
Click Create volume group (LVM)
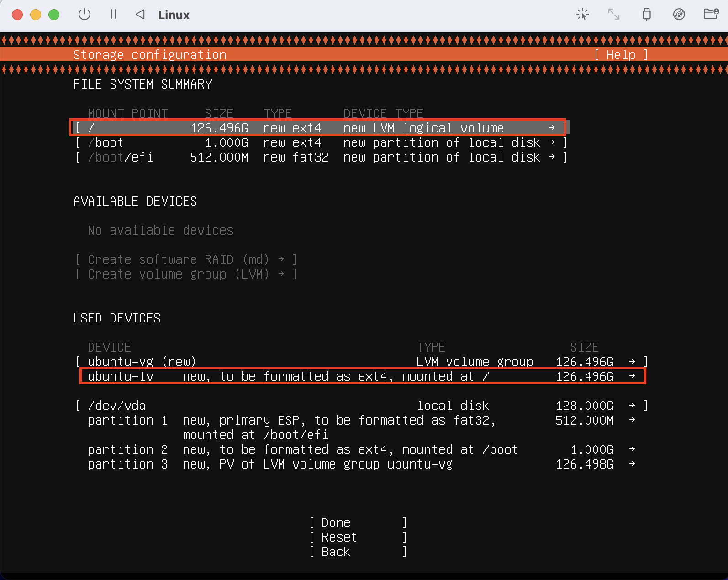(186, 274)
